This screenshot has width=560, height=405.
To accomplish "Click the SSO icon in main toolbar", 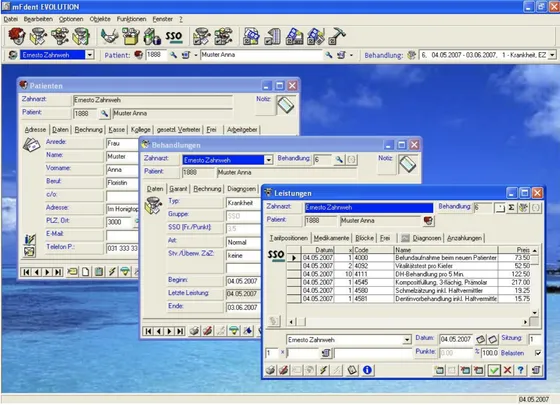I will coord(174,36).
